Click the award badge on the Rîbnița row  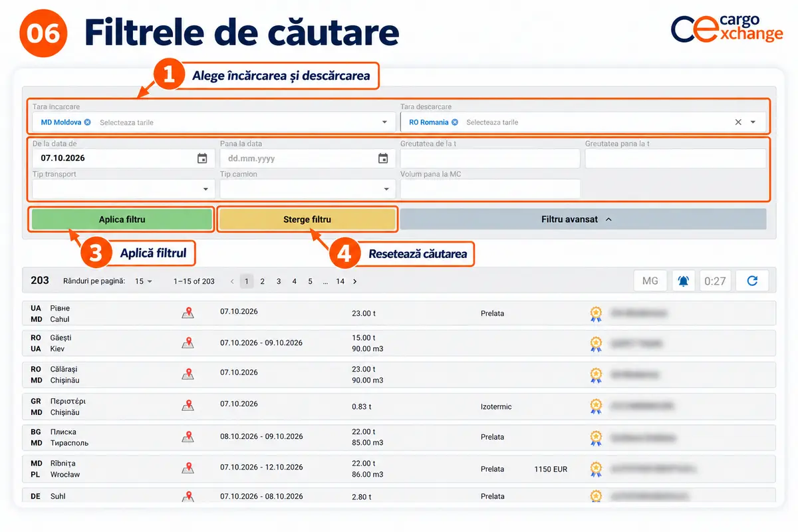point(596,469)
